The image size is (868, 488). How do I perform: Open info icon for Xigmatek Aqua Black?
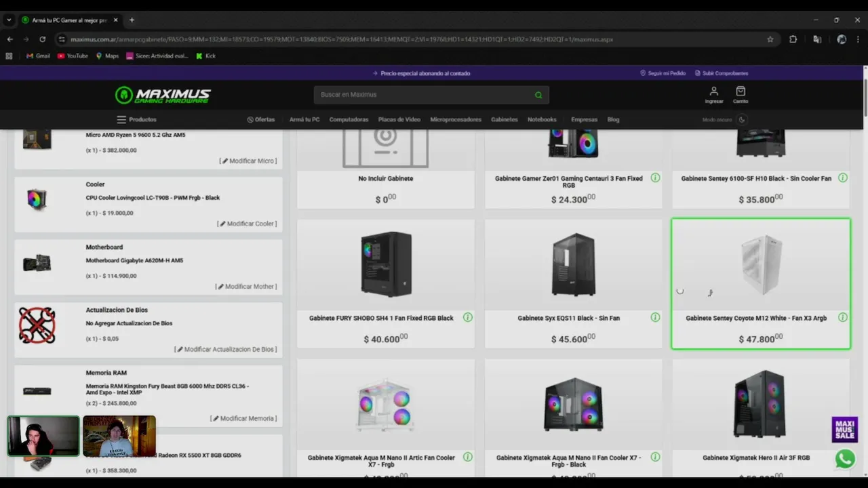point(655,457)
